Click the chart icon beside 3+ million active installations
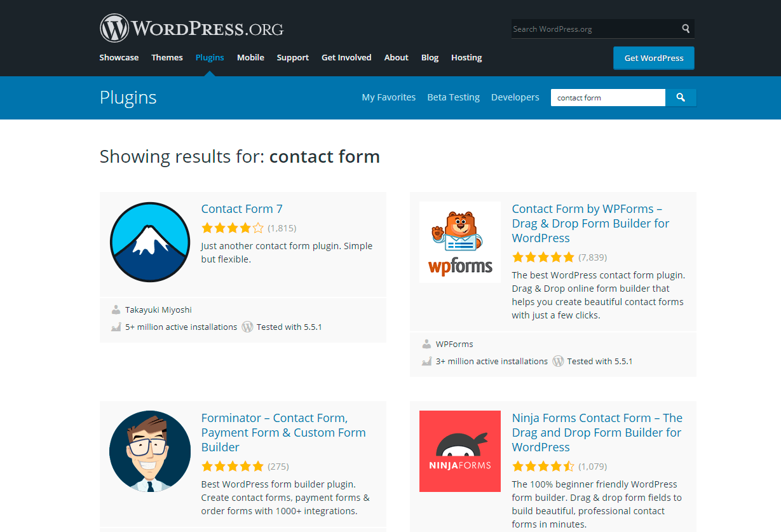This screenshot has height=532, width=781. click(x=426, y=362)
